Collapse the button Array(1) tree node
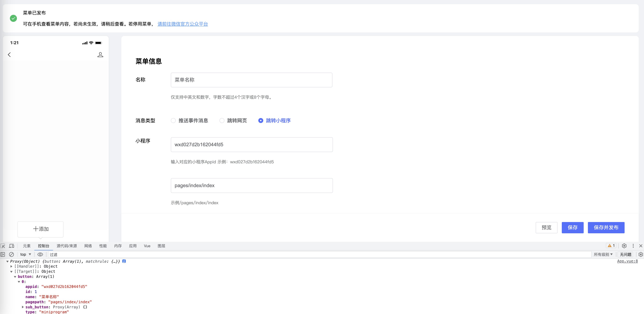The height and width of the screenshot is (314, 644). tap(15, 277)
